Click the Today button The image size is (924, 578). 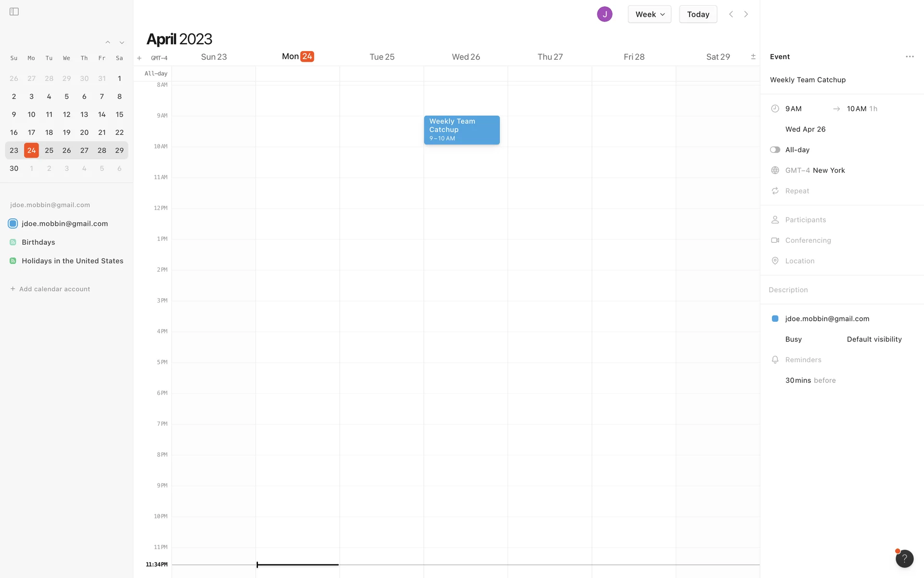pyautogui.click(x=698, y=14)
